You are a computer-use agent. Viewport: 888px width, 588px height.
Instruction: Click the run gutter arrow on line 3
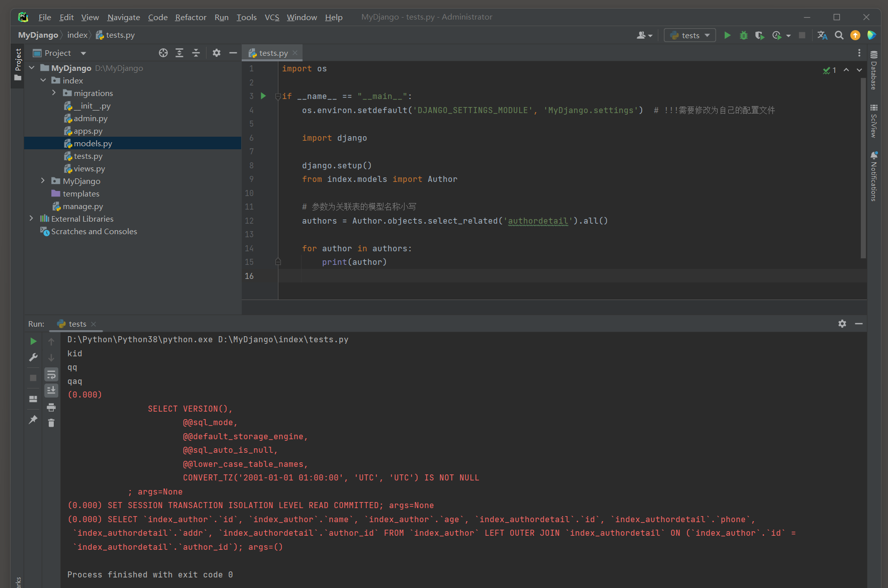coord(263,96)
